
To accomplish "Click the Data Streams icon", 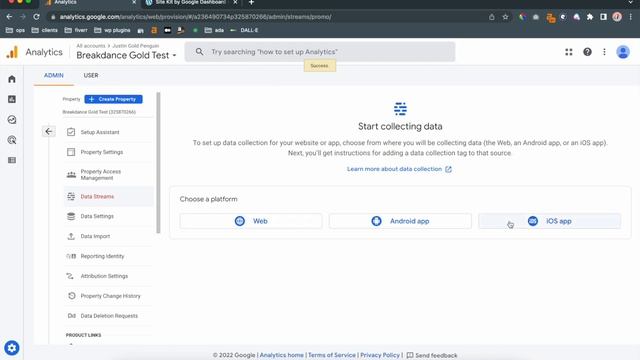I will coord(71,196).
